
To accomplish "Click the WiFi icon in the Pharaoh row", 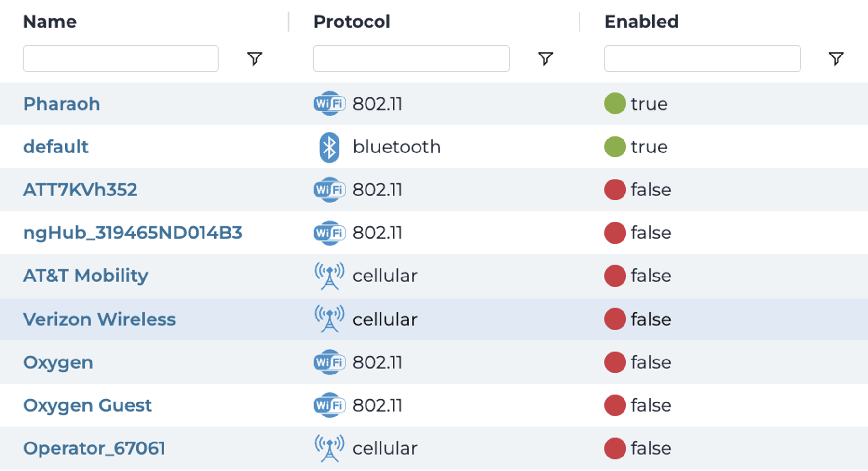I will tap(329, 104).
